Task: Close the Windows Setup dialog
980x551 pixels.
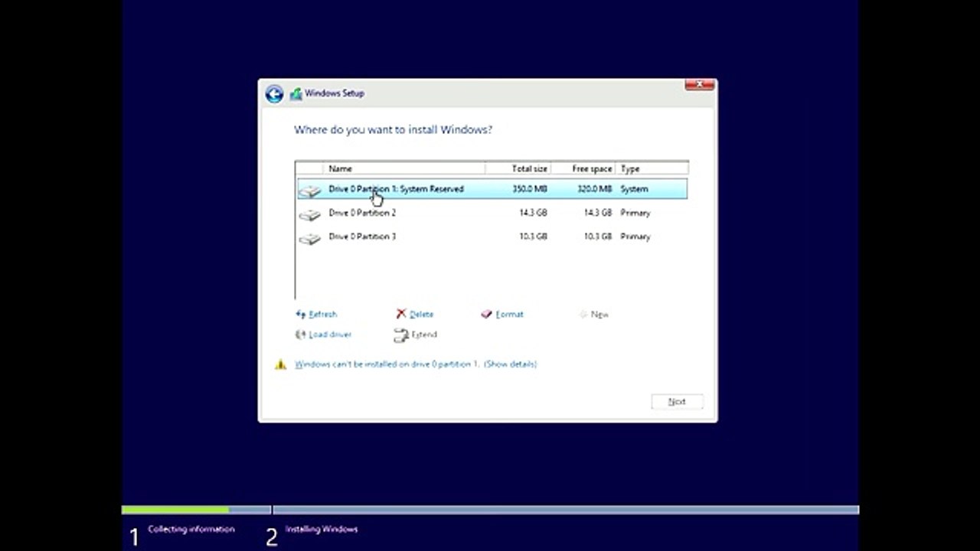Action: [699, 85]
